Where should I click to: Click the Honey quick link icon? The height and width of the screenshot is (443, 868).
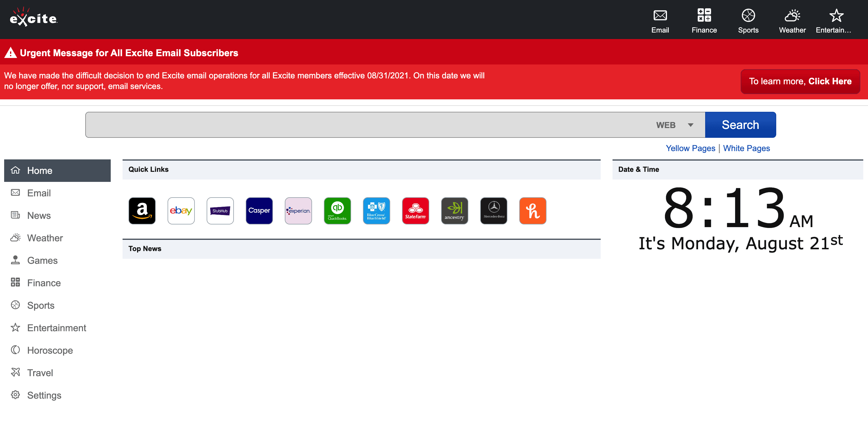[x=533, y=211]
